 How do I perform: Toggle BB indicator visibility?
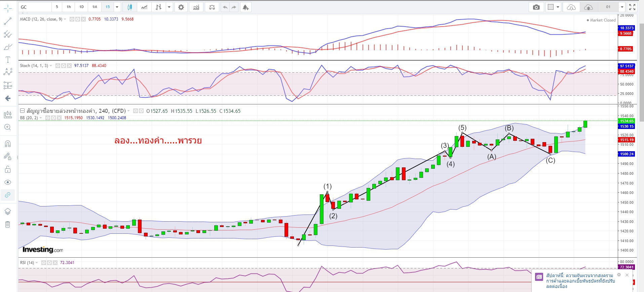tap(48, 118)
